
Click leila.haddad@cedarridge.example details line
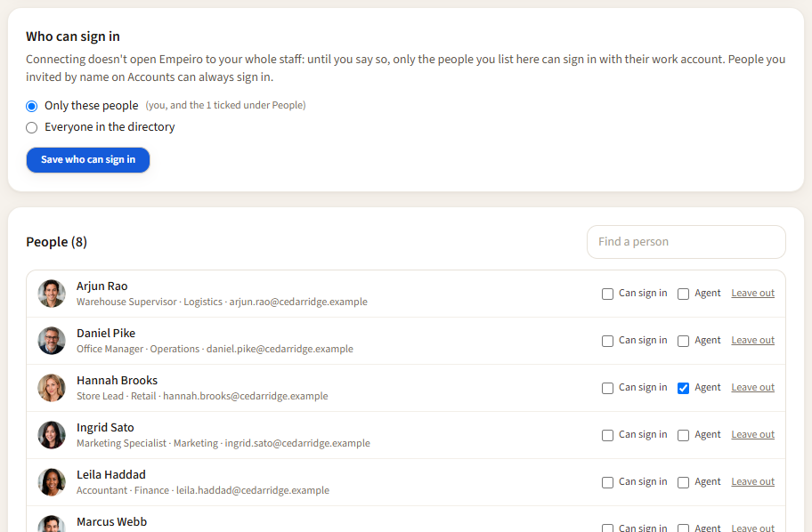[x=203, y=490]
